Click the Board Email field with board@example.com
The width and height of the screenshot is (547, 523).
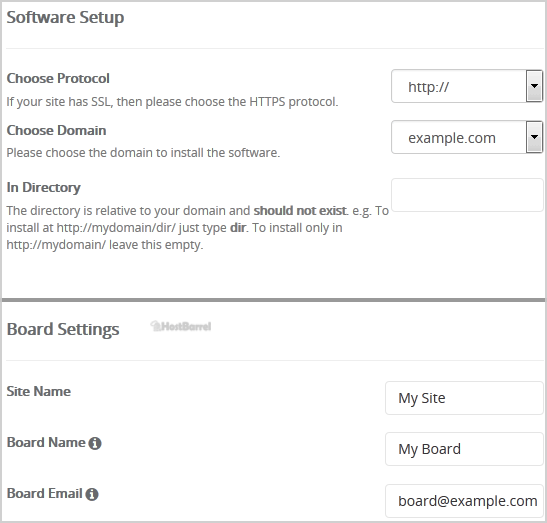click(x=464, y=501)
